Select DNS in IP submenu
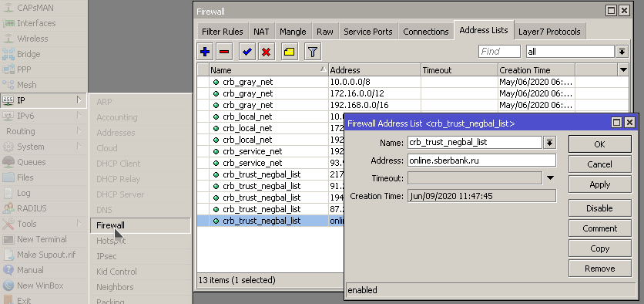644x304 pixels. [x=140, y=210]
